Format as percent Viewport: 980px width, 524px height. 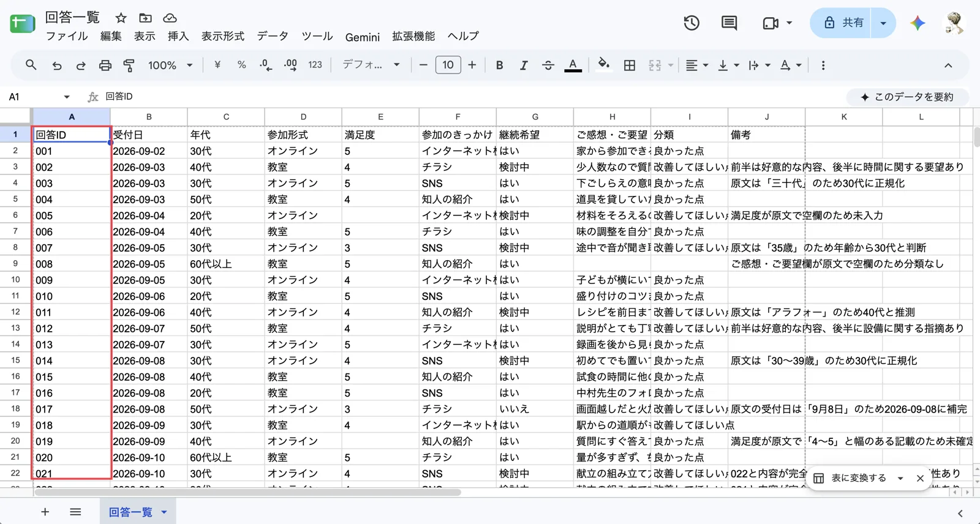tap(241, 65)
